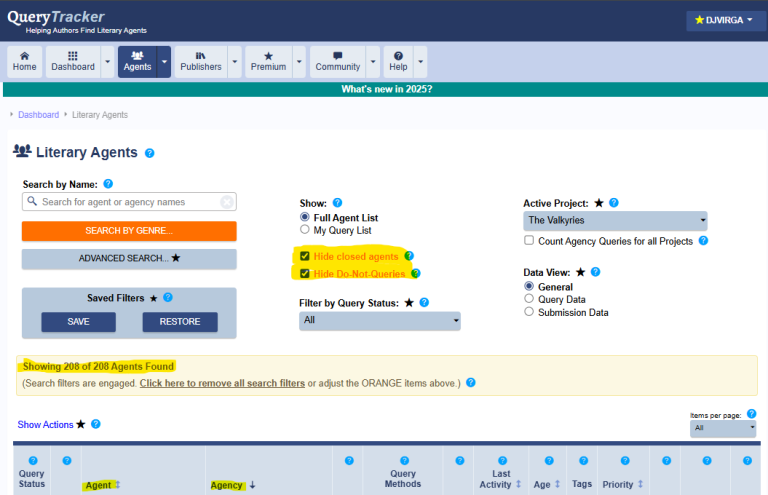Open help for Filter by Query Status
768x495 pixels.
pyautogui.click(x=424, y=303)
